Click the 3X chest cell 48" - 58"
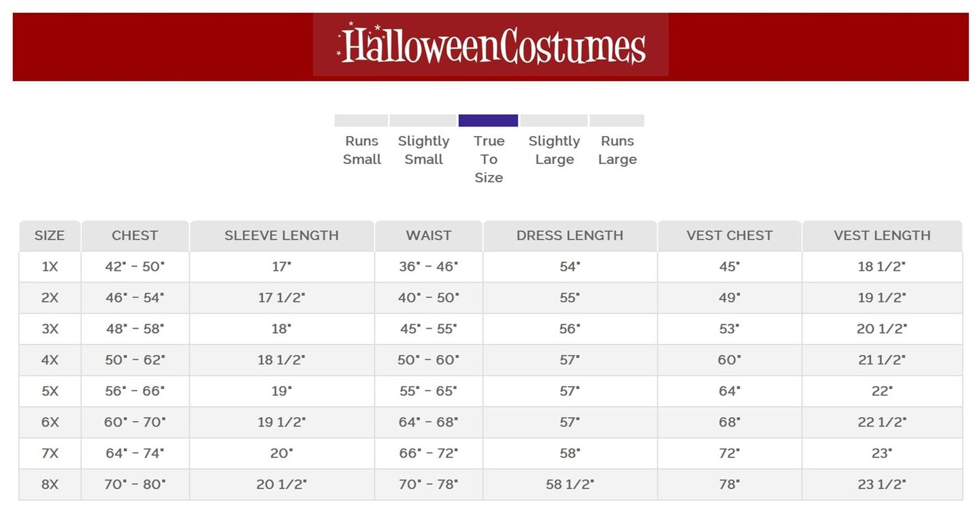Viewport: 980px width, 519px height. [135, 329]
